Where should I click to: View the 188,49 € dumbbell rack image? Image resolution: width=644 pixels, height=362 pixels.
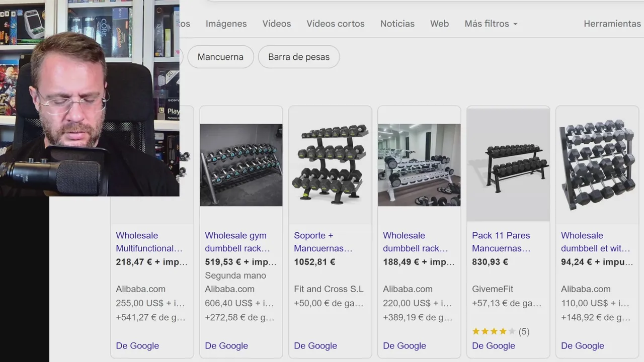click(x=419, y=165)
